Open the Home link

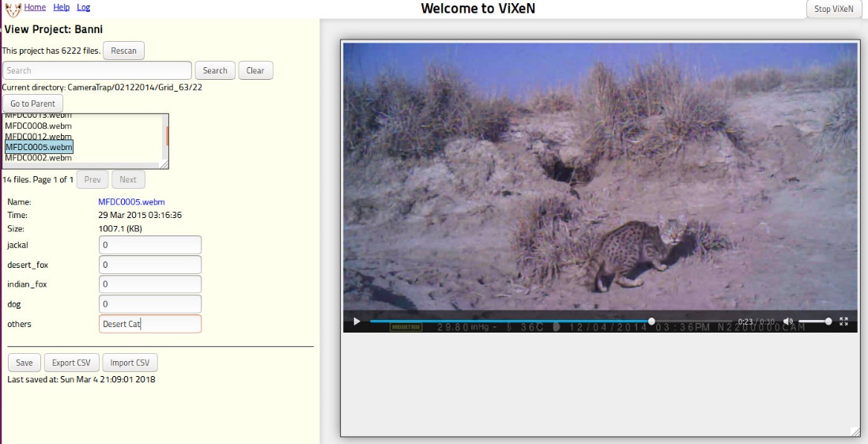pyautogui.click(x=35, y=7)
